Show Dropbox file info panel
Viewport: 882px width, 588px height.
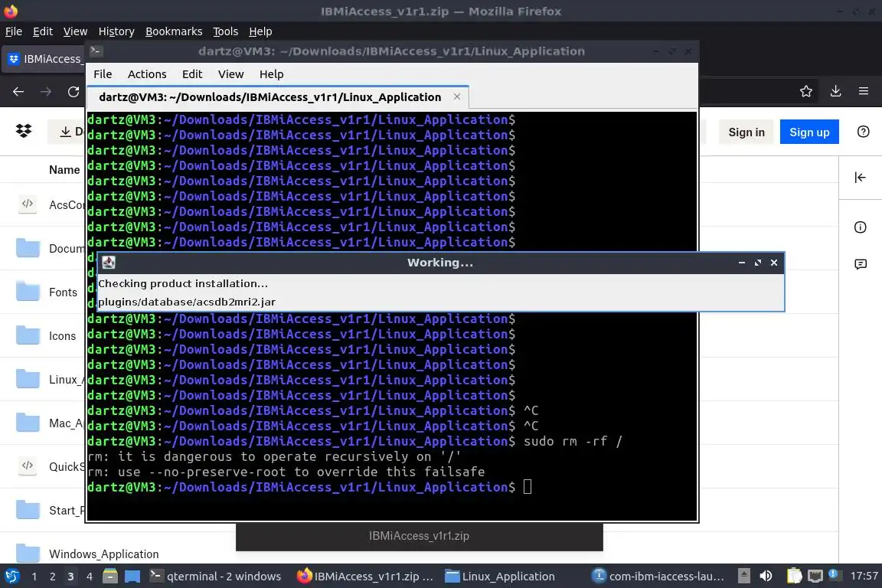point(860,227)
